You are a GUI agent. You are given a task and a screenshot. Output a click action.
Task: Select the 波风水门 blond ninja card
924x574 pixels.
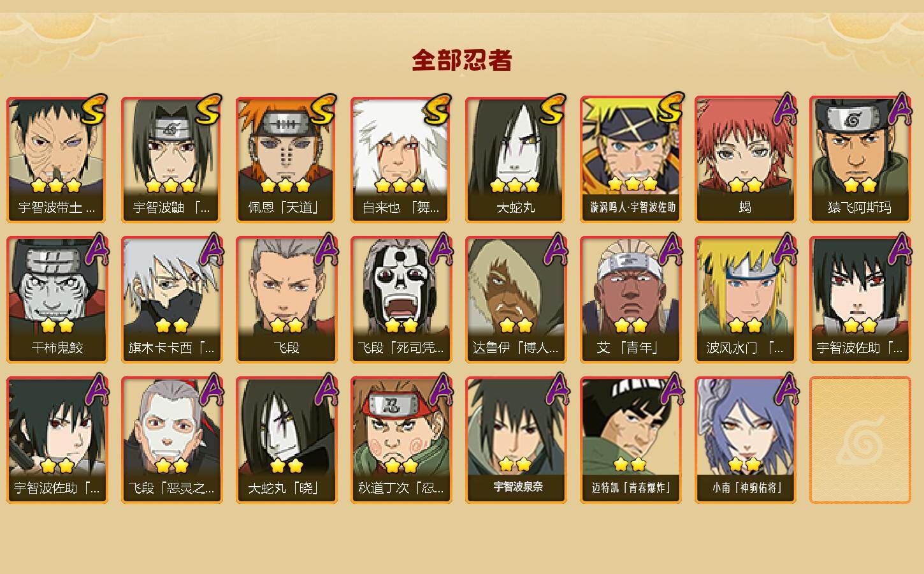click(745, 300)
